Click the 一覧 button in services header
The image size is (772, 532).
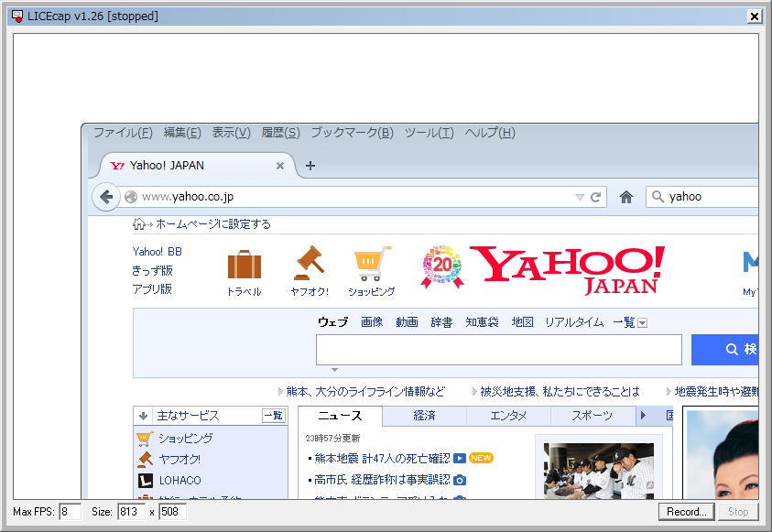(x=273, y=416)
